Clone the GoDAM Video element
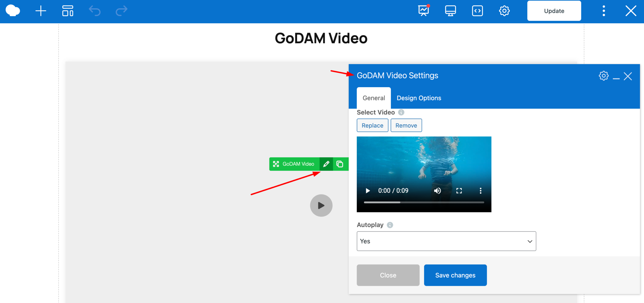Viewport: 644px width, 303px height. [340, 164]
